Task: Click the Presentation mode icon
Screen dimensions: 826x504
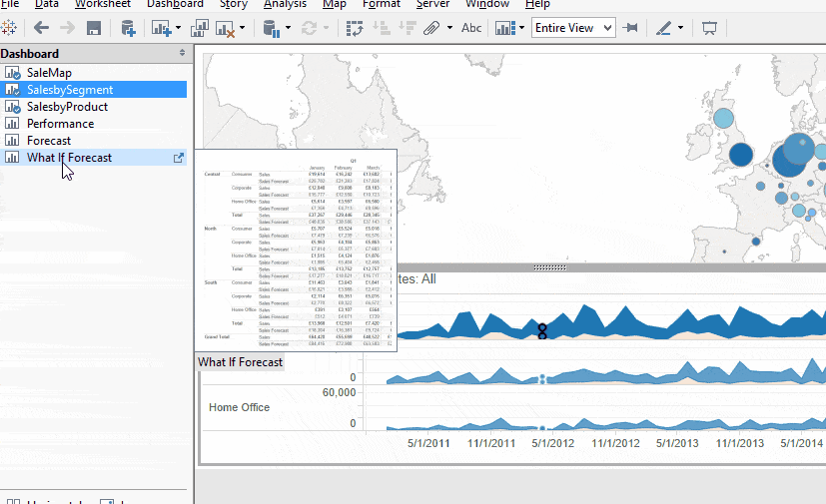Action: pos(709,28)
